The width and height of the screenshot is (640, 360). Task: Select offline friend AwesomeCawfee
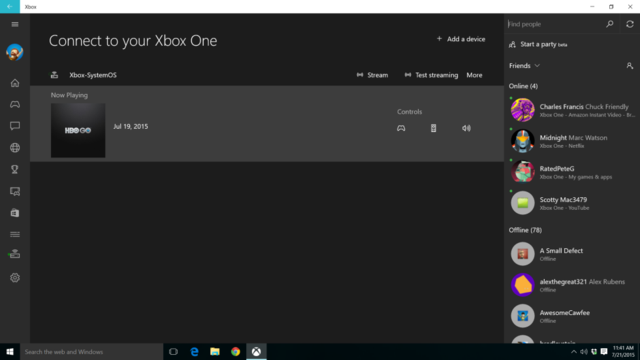[572, 316]
